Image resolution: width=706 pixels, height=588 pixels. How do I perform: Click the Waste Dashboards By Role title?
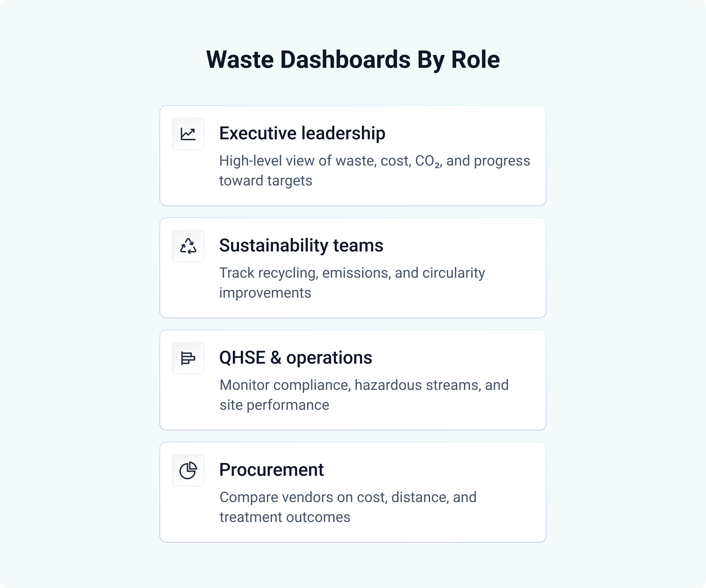[x=353, y=59]
